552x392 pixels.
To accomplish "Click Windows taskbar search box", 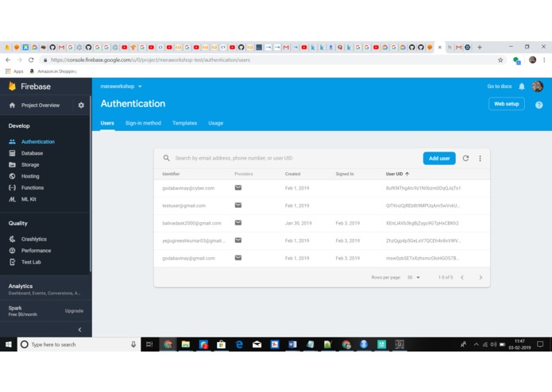I will click(x=79, y=344).
